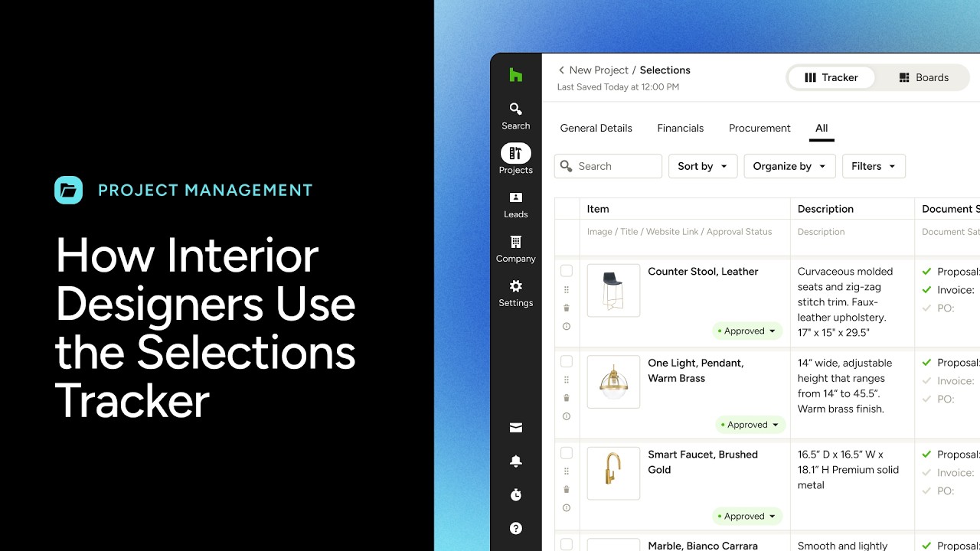The height and width of the screenshot is (551, 980).
Task: Open the help question mark icon
Action: [516, 528]
